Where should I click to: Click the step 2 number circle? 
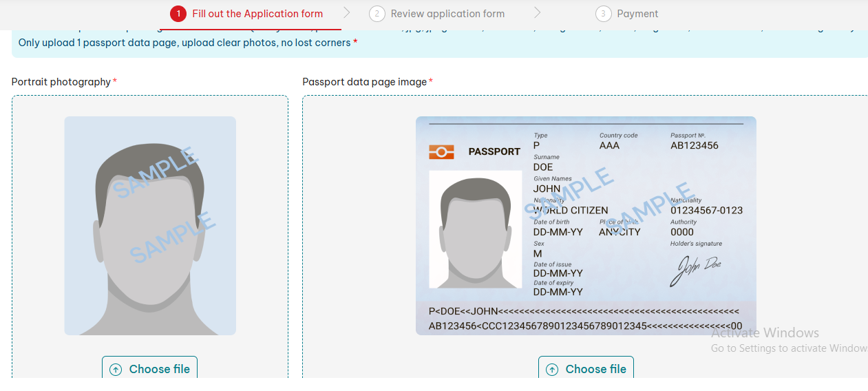pyautogui.click(x=377, y=14)
